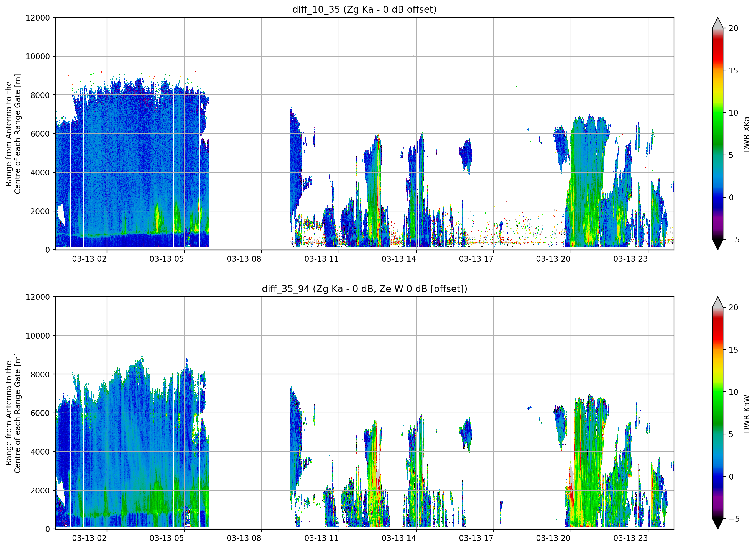Viewport: 756px width, 548px height.
Task: Click "03-13 14" tick under the diff_10_35 plot
Action: (399, 259)
